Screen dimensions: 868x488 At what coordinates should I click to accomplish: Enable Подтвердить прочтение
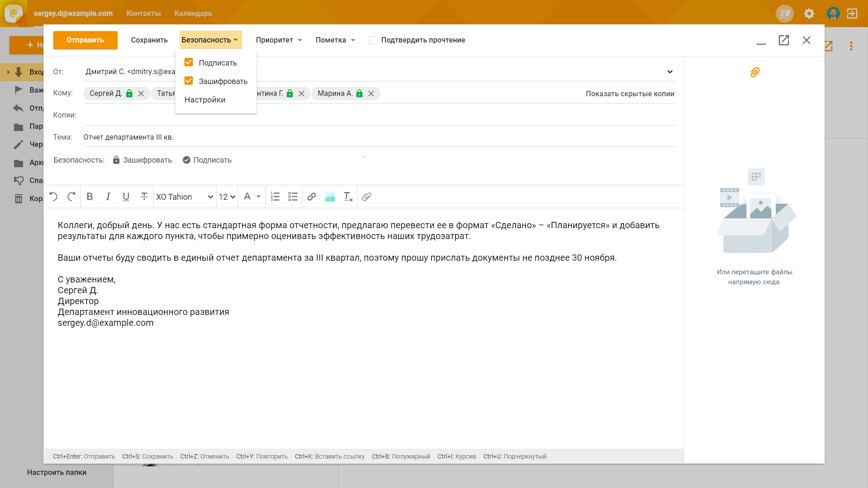(x=373, y=40)
